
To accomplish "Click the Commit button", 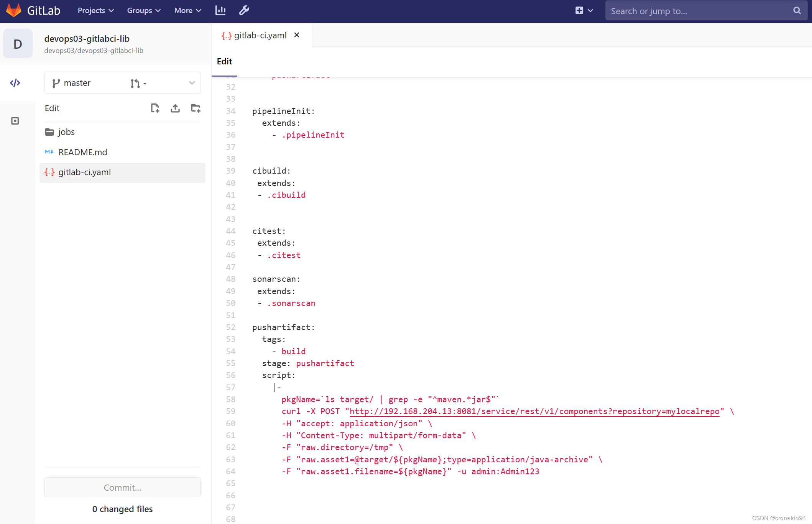I will pyautogui.click(x=122, y=487).
